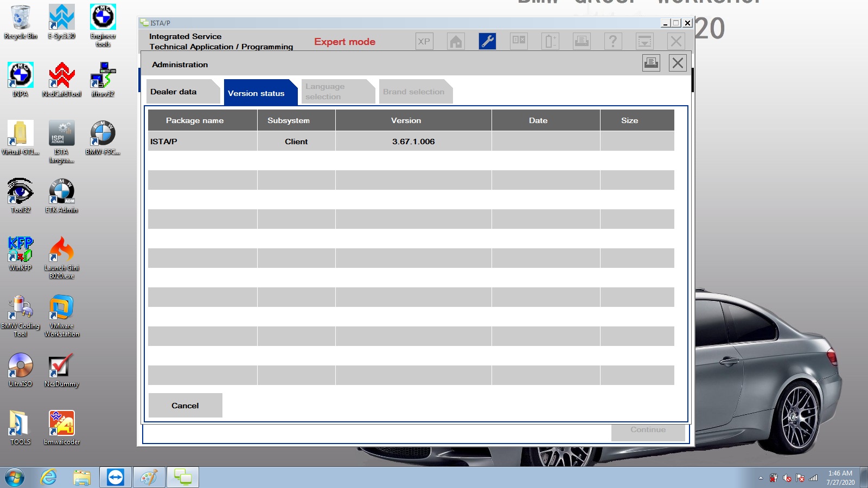Click the Client subsystem cell

click(x=296, y=141)
